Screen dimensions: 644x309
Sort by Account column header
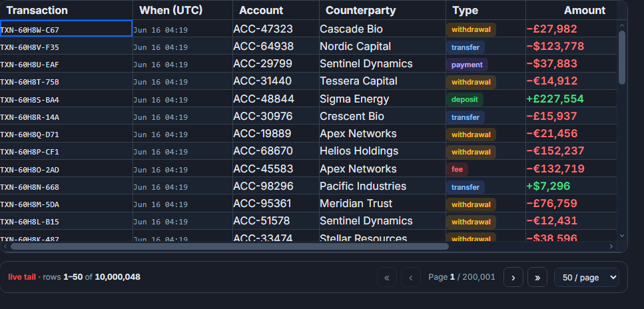(276, 10)
